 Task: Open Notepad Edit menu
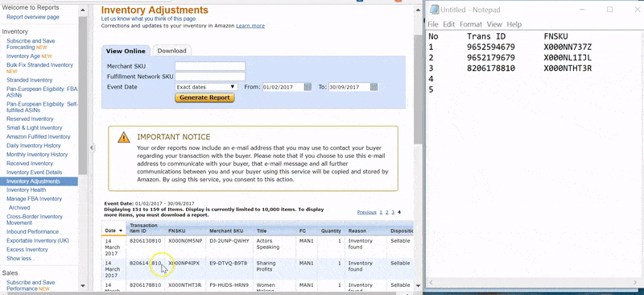[449, 24]
